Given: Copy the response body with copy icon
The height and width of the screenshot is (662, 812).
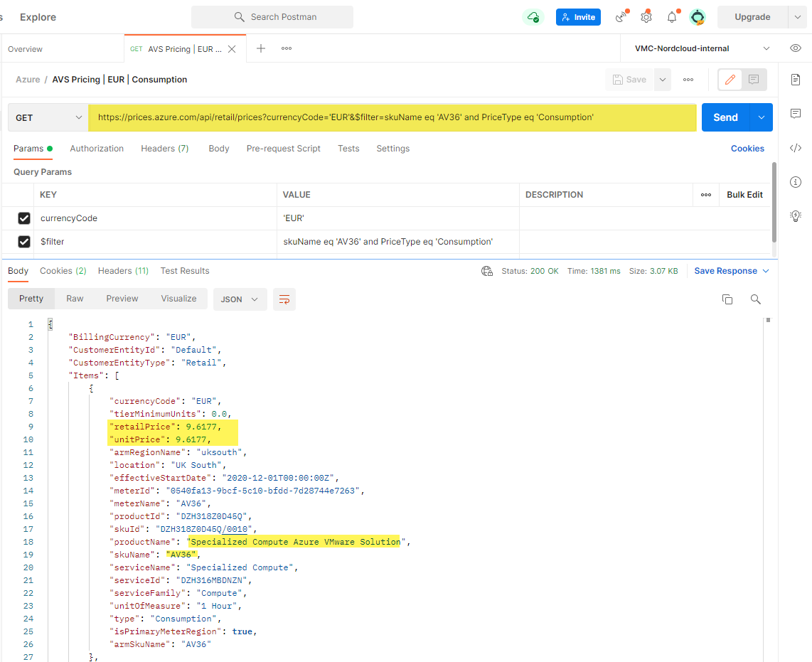Looking at the screenshot, I should click(727, 299).
